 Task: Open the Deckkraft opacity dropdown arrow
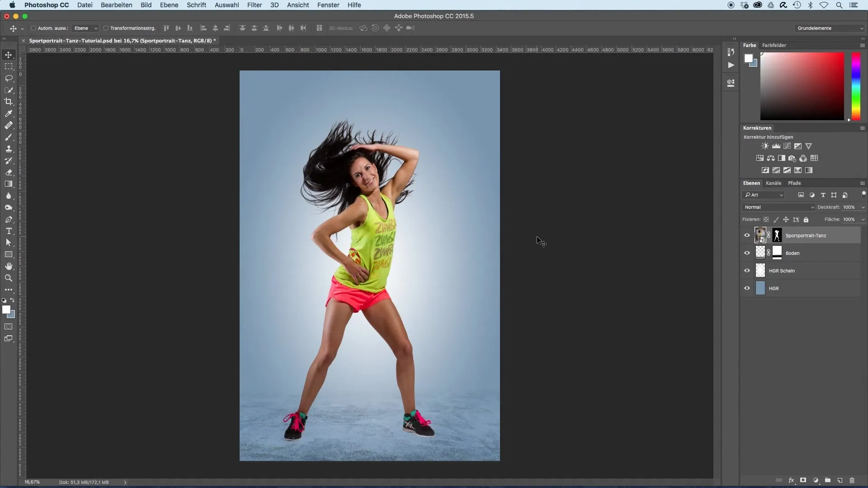tap(863, 207)
